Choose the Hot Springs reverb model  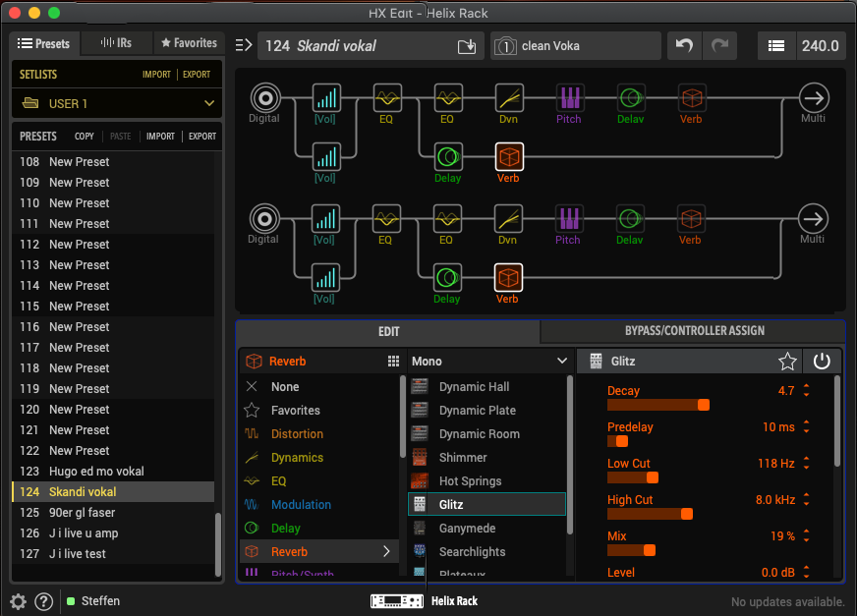pos(486,481)
